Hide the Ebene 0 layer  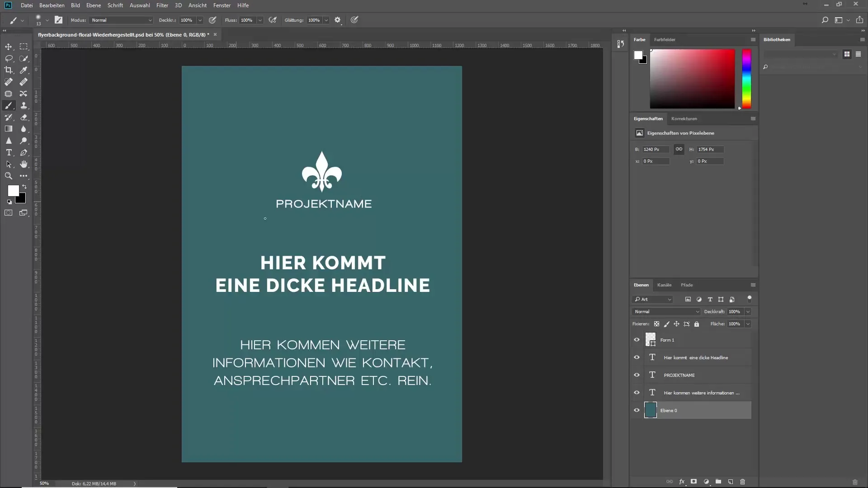coord(637,410)
